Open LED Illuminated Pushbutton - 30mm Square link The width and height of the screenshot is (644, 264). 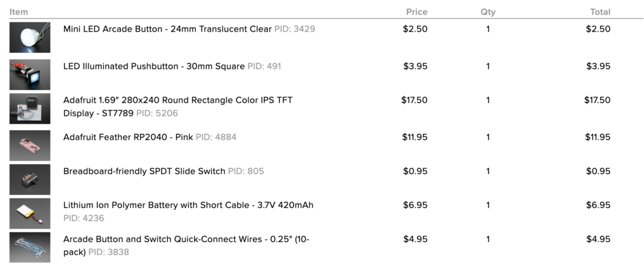point(154,67)
